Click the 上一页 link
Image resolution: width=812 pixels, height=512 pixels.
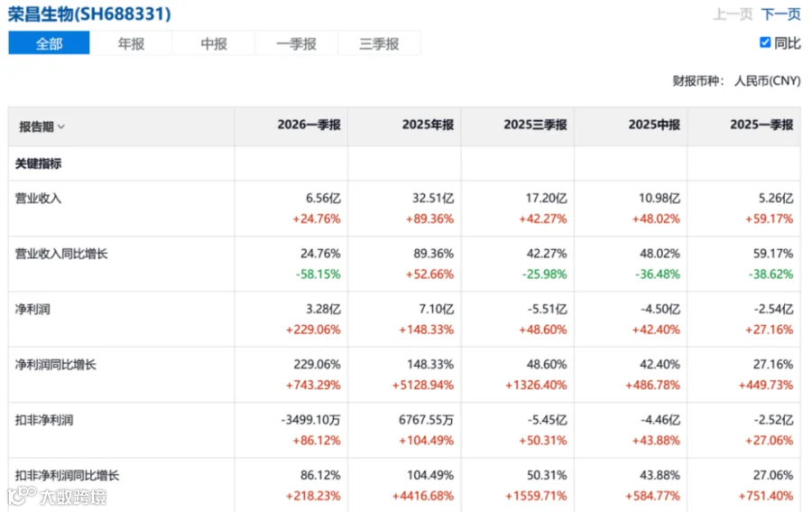tap(733, 14)
